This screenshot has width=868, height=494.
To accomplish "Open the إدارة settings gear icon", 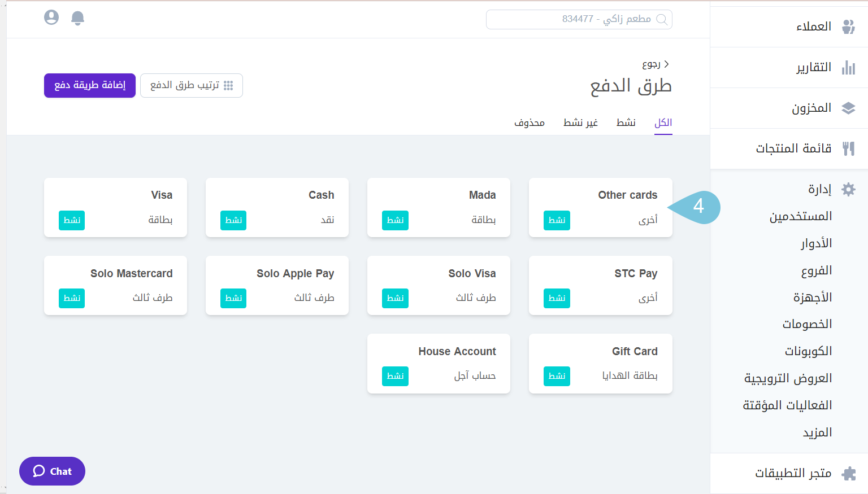I will [x=848, y=189].
